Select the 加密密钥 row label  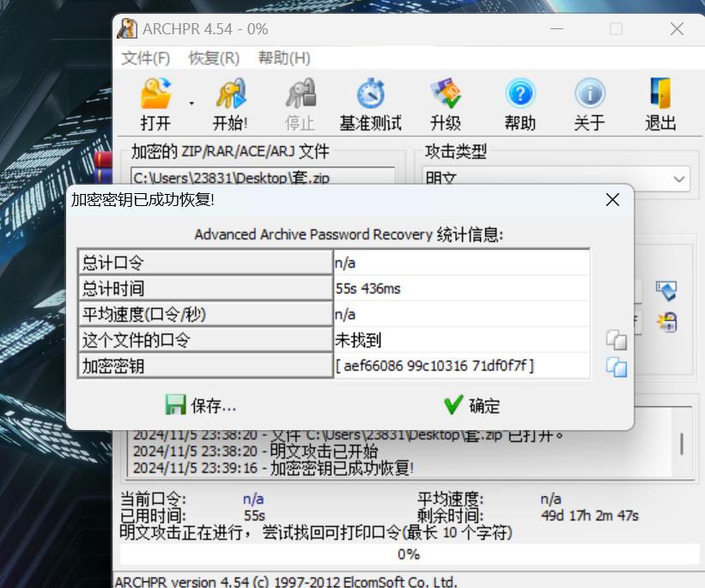[x=205, y=366]
